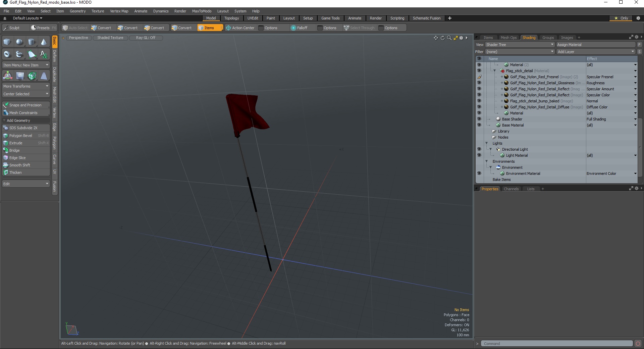Click Snaps and Precision button
Screen dimensions: 644x349
click(x=26, y=105)
